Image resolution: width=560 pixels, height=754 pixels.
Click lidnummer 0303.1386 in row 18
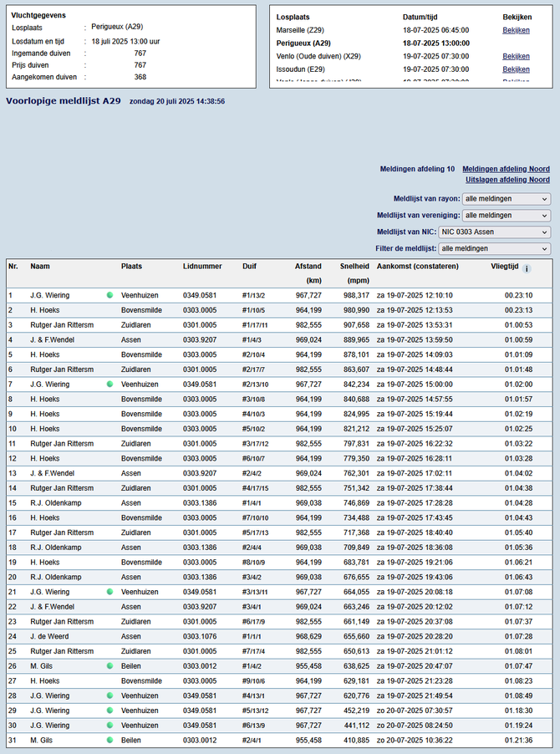pos(200,548)
